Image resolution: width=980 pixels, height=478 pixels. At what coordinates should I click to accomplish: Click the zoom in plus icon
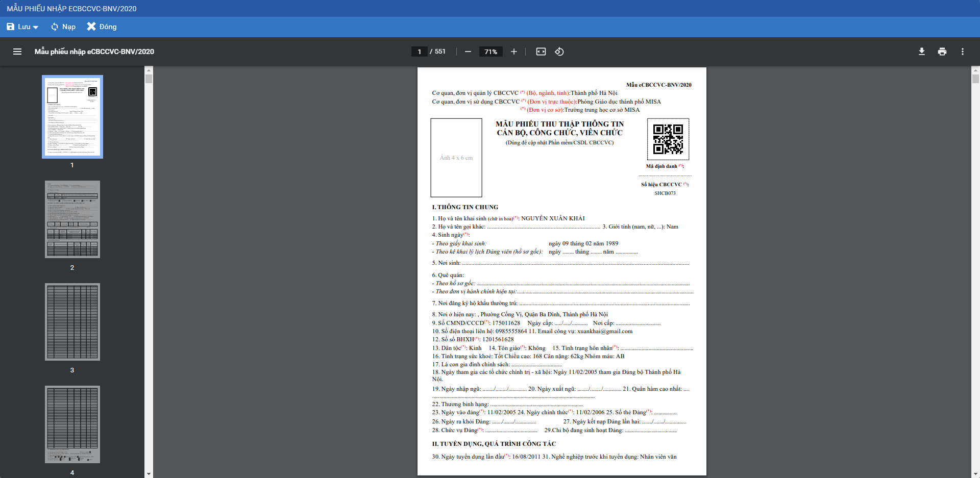(513, 52)
